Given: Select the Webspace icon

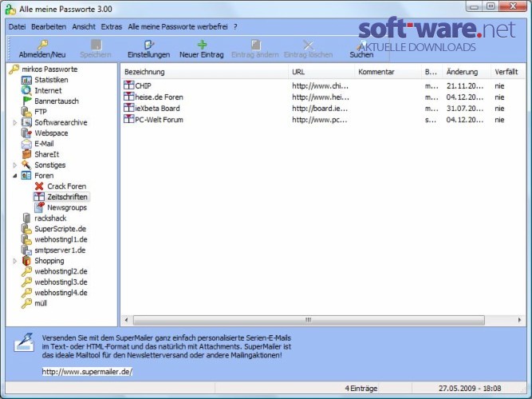Looking at the screenshot, I should 26,133.
